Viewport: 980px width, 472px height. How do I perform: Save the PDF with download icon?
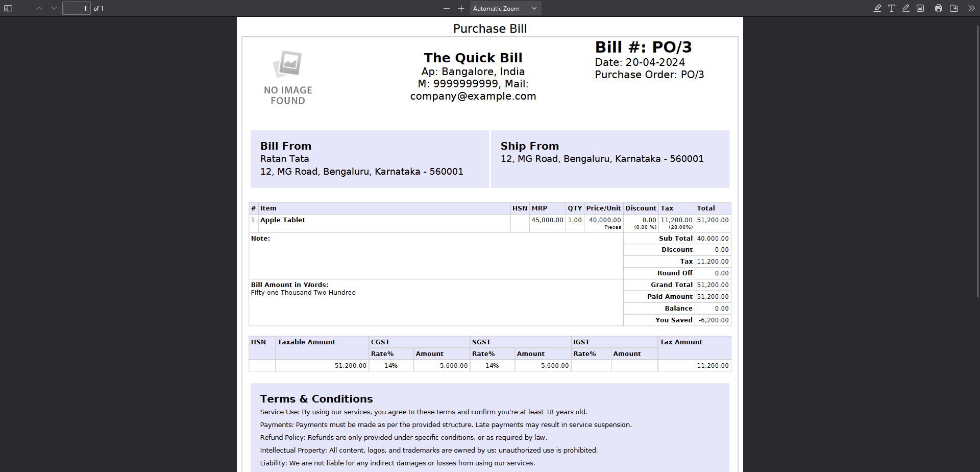pos(954,8)
